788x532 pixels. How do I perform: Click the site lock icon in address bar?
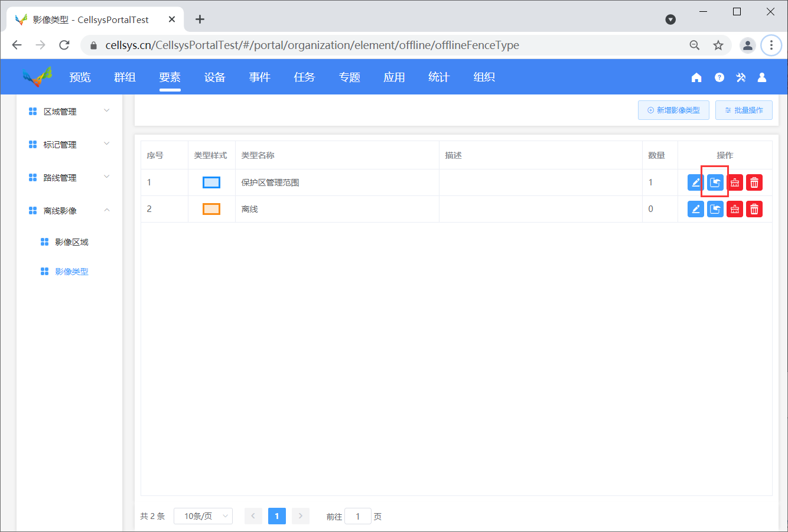coord(93,45)
